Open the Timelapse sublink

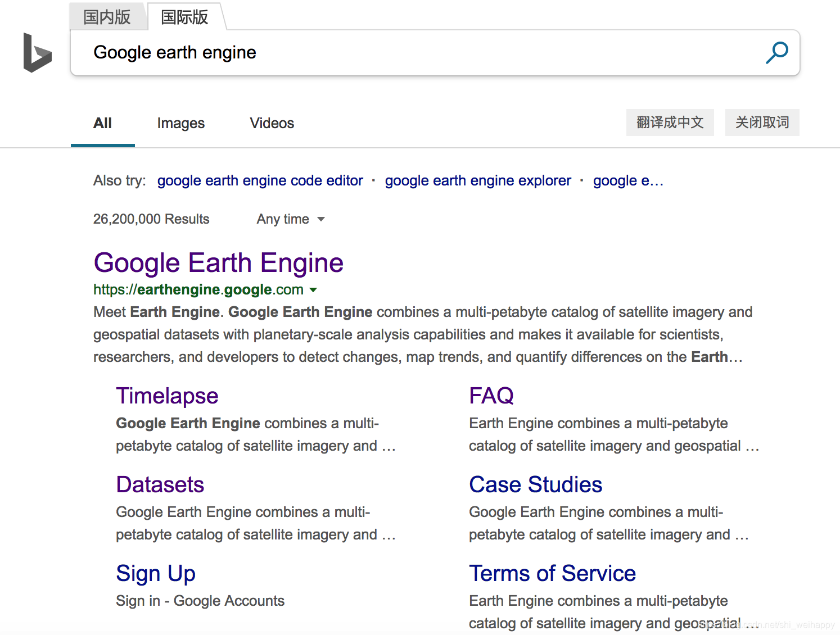(x=167, y=396)
